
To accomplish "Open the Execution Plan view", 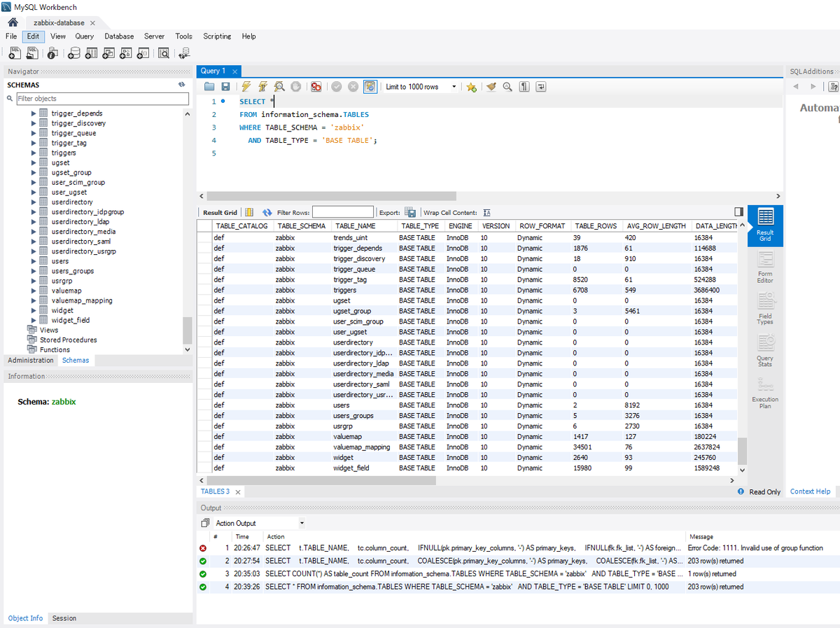I will tap(765, 392).
